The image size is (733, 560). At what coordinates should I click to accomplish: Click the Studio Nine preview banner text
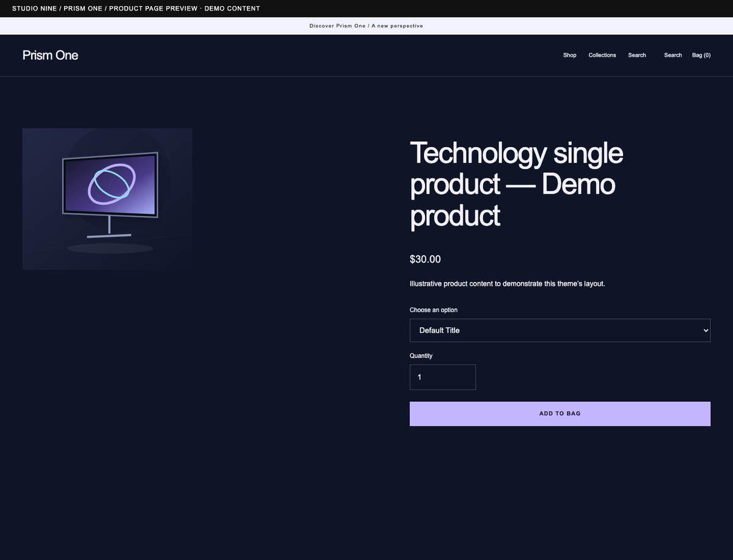click(x=136, y=9)
